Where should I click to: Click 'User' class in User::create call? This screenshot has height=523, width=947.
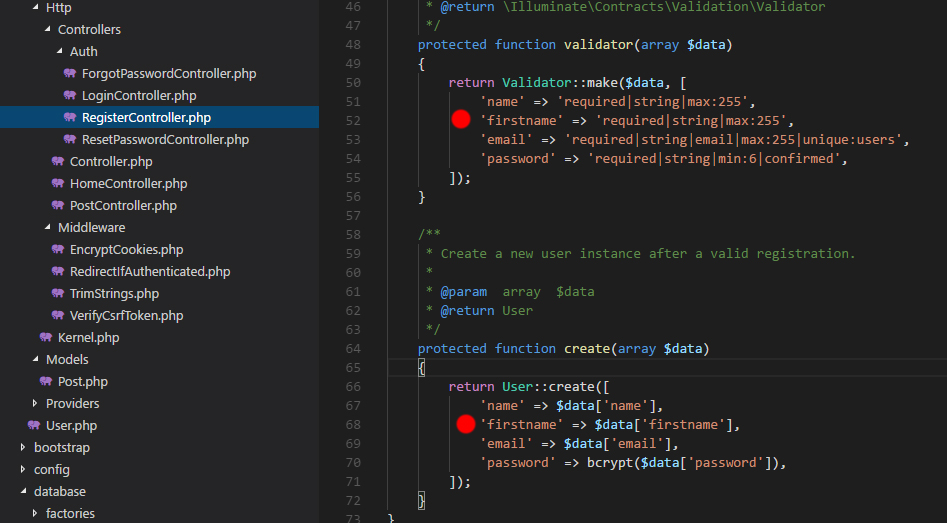coord(518,387)
